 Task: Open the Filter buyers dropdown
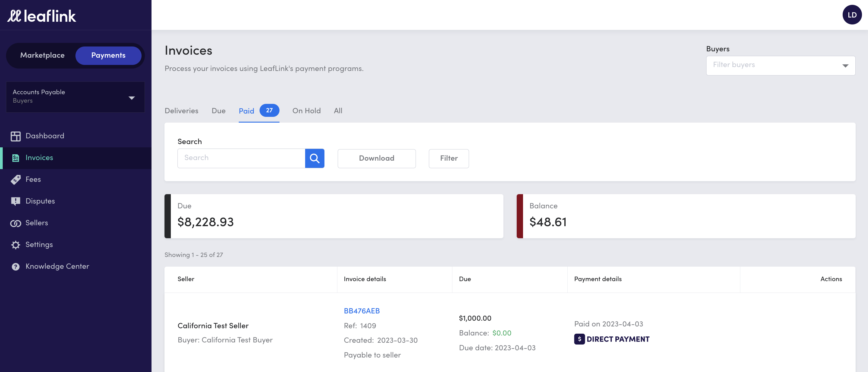[780, 66]
